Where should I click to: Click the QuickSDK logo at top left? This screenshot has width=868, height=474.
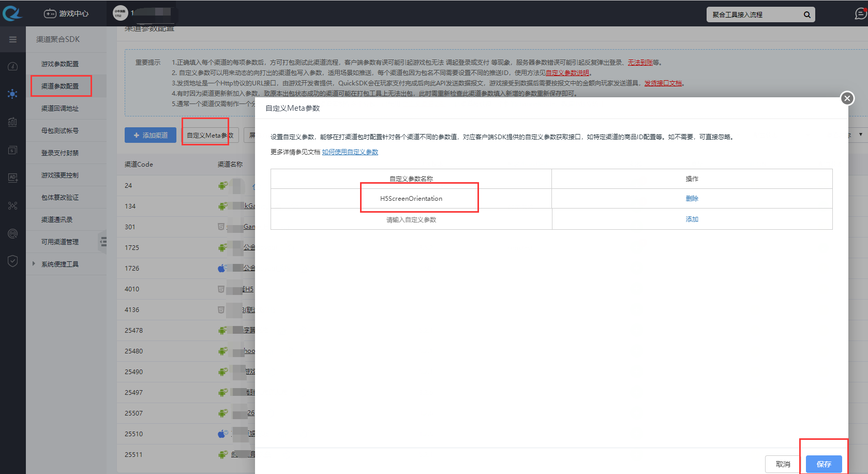pos(12,13)
